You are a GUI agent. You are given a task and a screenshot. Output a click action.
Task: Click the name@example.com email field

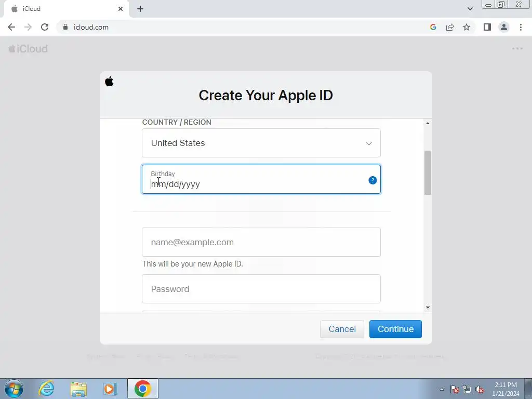click(261, 242)
